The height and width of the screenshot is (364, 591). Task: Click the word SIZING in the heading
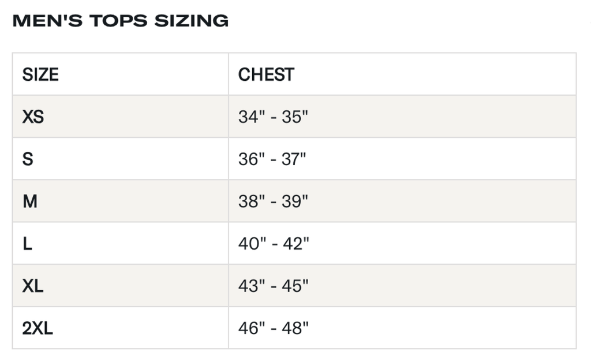pyautogui.click(x=191, y=21)
